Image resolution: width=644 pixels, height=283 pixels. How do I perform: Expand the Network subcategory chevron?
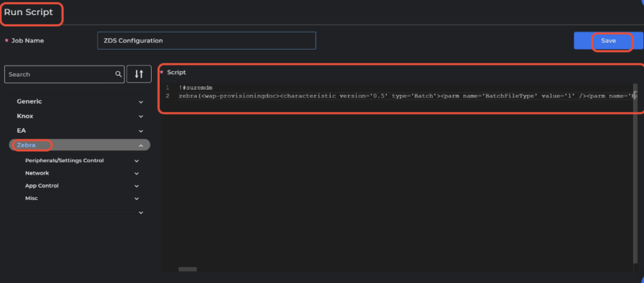tap(137, 174)
